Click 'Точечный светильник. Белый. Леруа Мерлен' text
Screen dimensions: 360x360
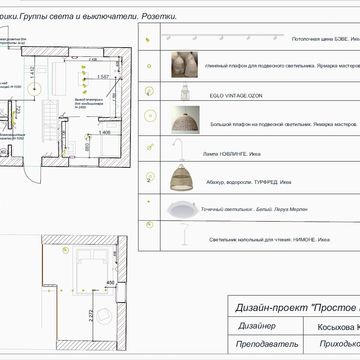tap(254, 209)
